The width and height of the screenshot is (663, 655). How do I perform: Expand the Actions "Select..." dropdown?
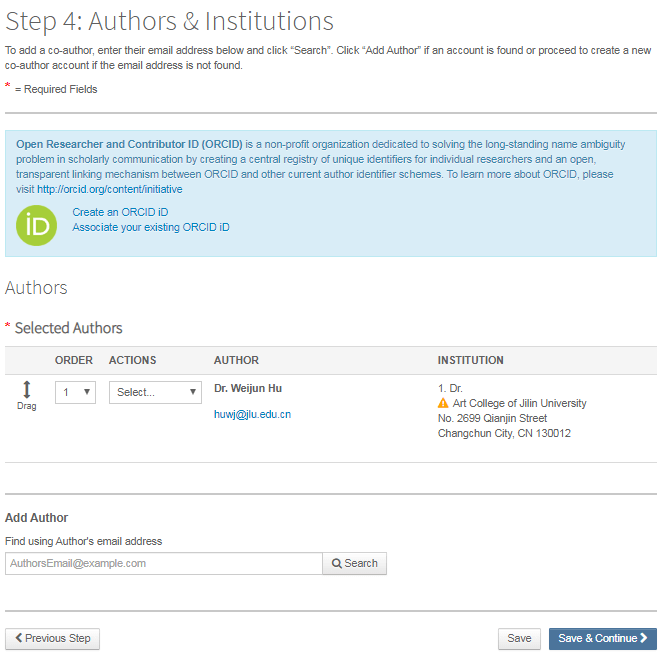pos(155,392)
